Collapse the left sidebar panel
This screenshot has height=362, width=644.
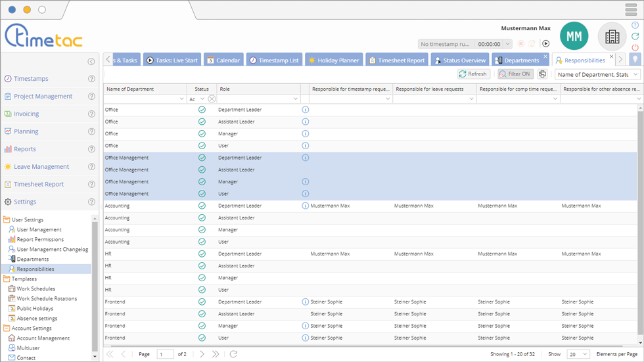pos(91,62)
